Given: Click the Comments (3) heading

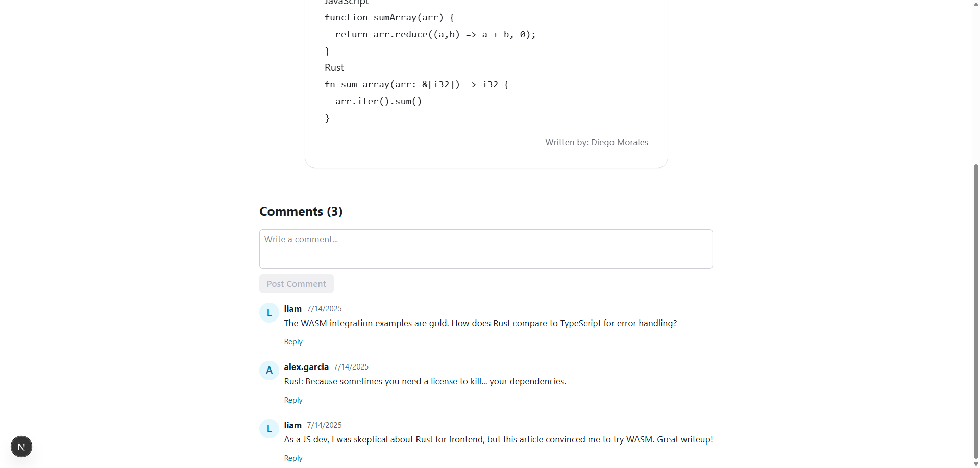Looking at the screenshot, I should [301, 211].
